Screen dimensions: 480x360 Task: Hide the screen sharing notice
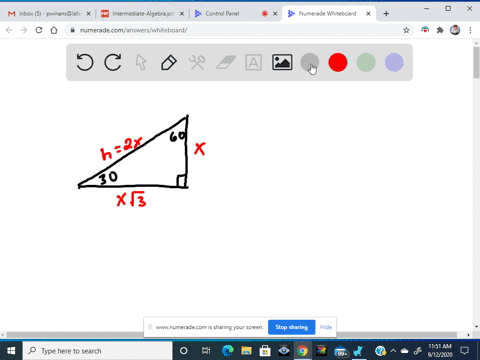click(x=326, y=327)
